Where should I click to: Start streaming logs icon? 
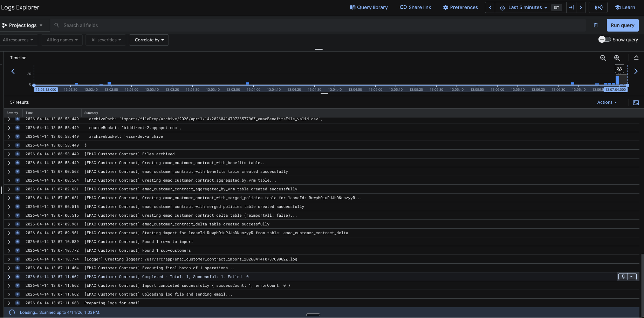tap(599, 7)
